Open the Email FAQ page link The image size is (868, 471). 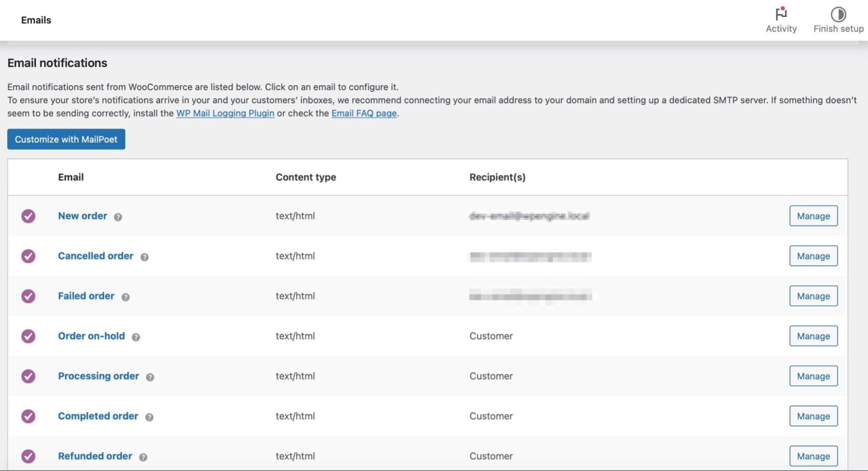(x=363, y=113)
